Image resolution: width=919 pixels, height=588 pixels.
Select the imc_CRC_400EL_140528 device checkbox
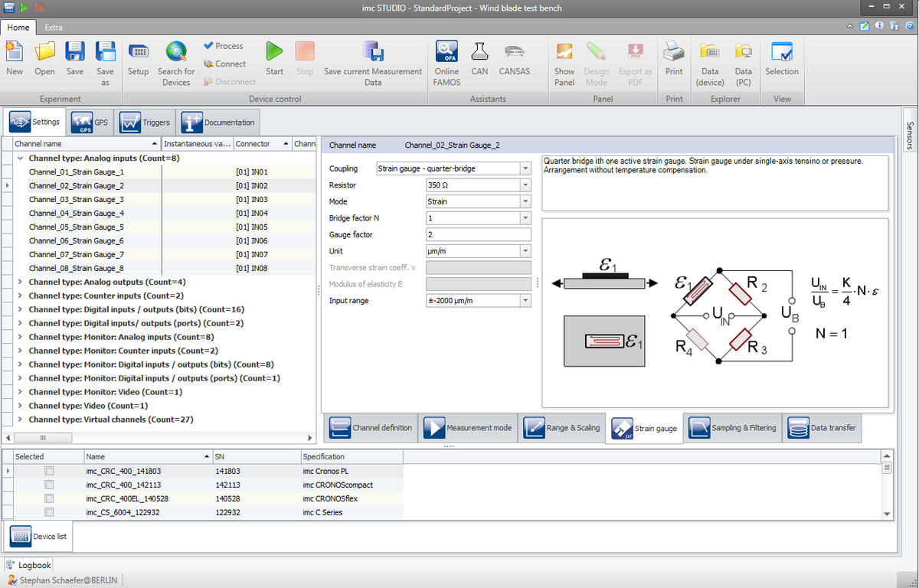pyautogui.click(x=50, y=498)
